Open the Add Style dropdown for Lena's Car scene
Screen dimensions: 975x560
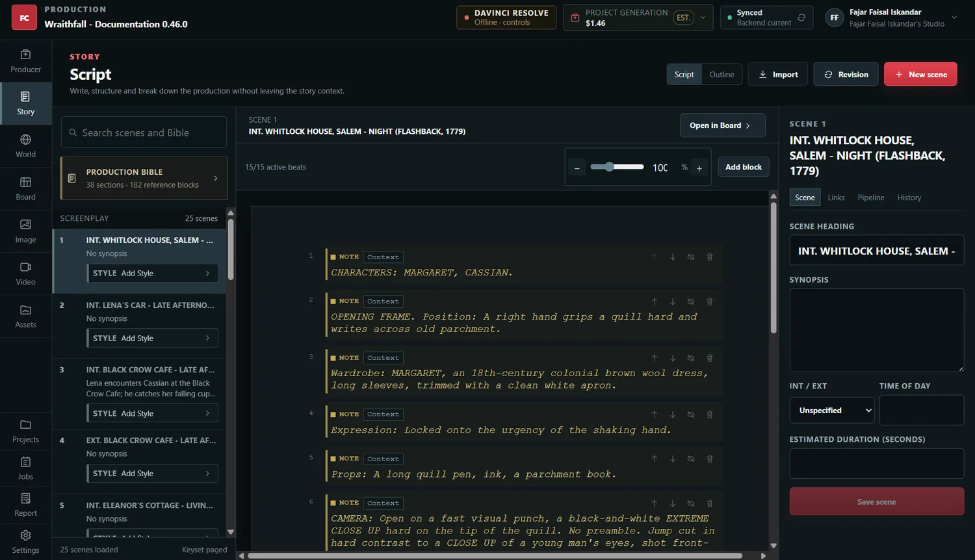click(153, 338)
